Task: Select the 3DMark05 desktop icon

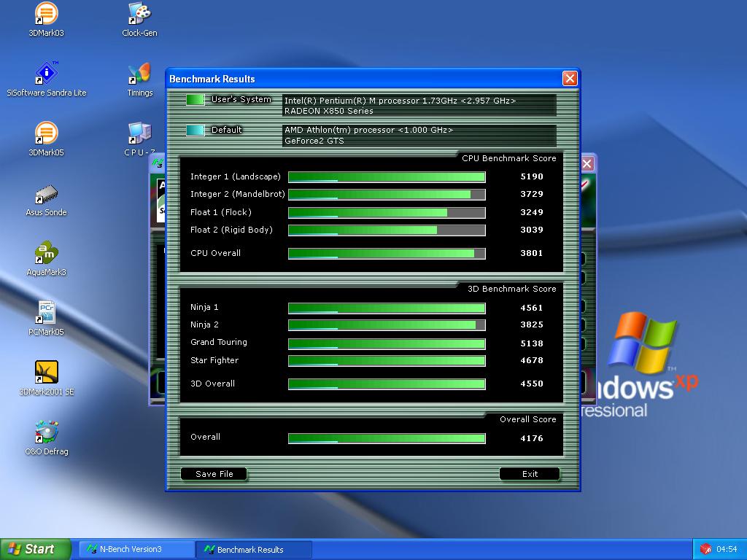Action: coord(47,134)
